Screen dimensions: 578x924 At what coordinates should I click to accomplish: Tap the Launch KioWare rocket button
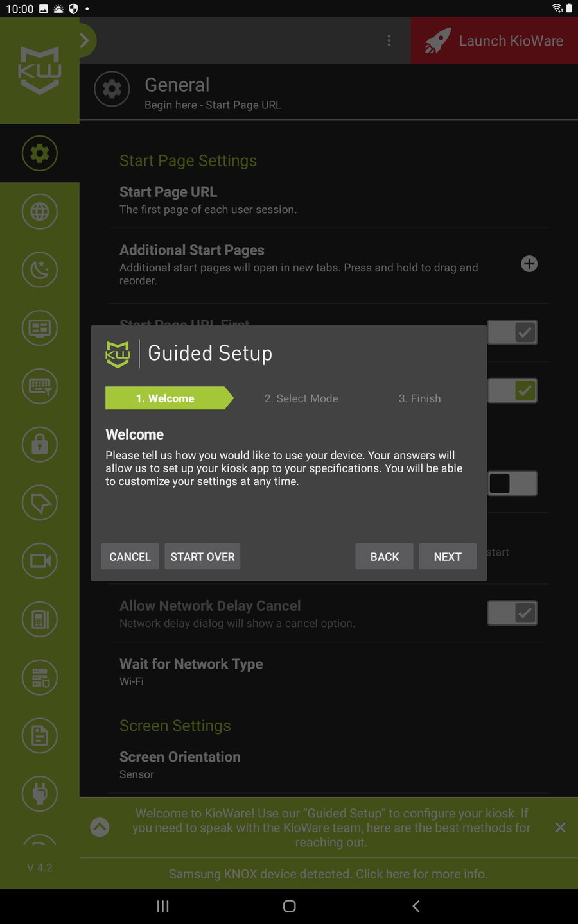tap(495, 40)
